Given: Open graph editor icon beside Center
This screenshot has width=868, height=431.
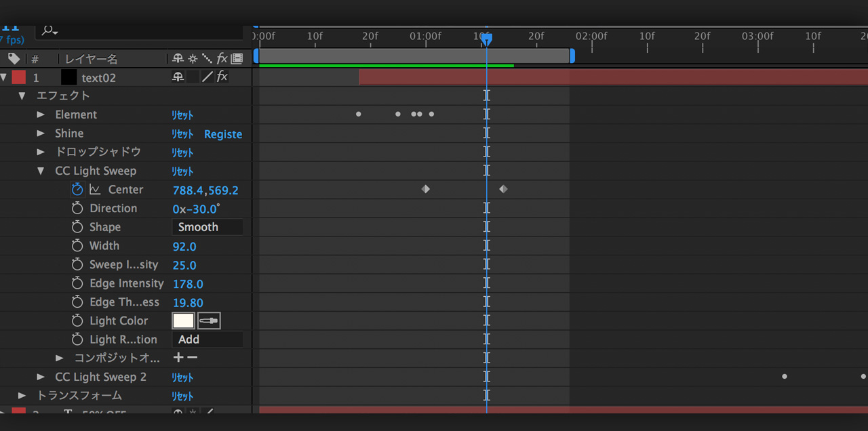Looking at the screenshot, I should pos(95,190).
